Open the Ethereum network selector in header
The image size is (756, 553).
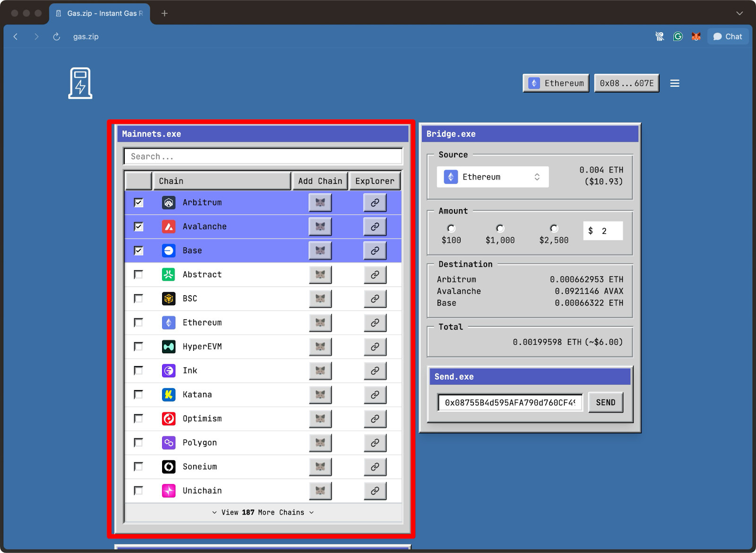pyautogui.click(x=556, y=83)
